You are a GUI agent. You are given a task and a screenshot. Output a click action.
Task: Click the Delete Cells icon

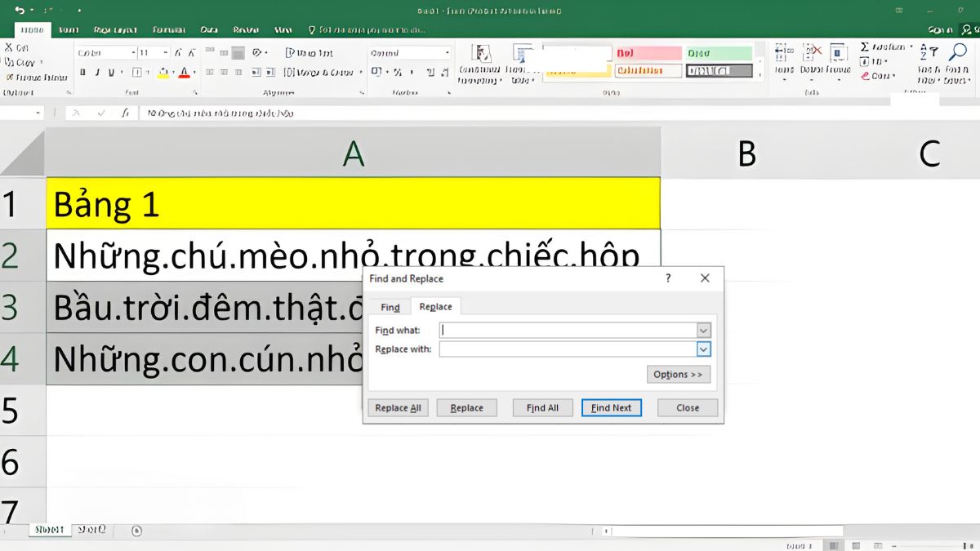(811, 51)
